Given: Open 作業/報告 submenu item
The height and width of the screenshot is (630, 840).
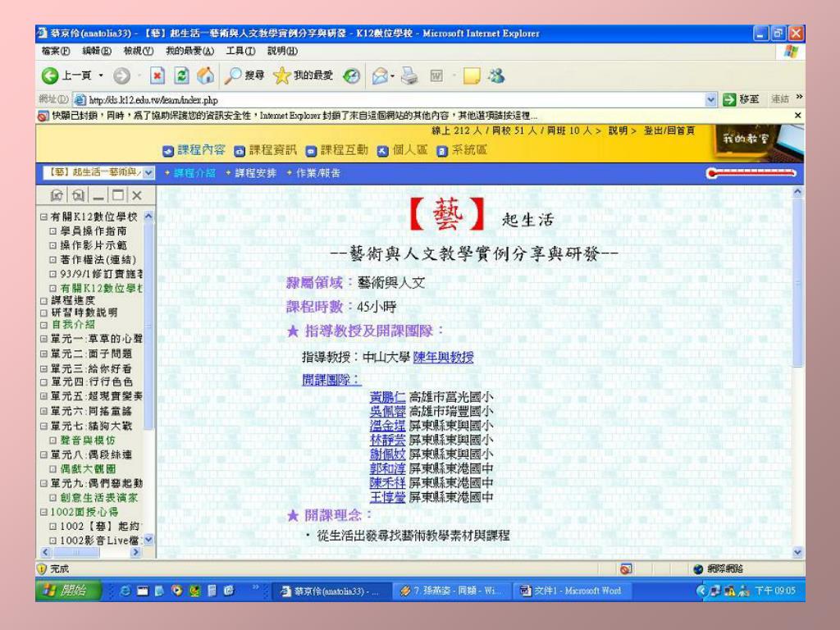Looking at the screenshot, I should coord(317,173).
